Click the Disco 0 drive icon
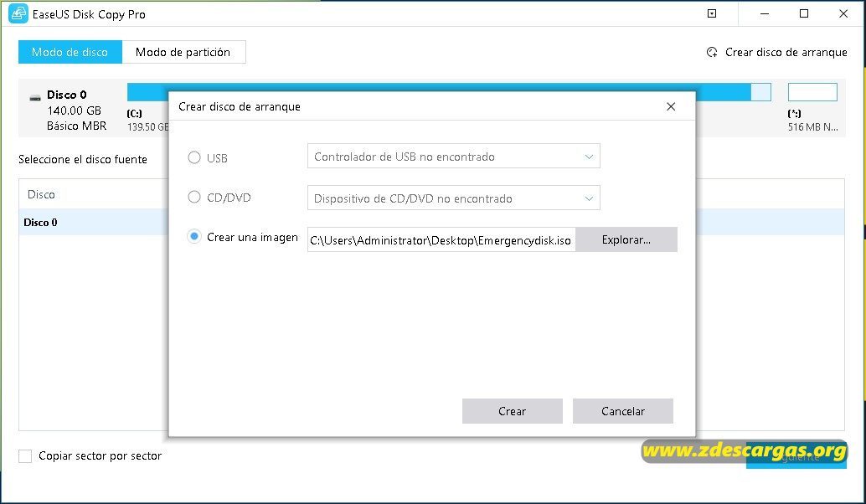 [35, 97]
